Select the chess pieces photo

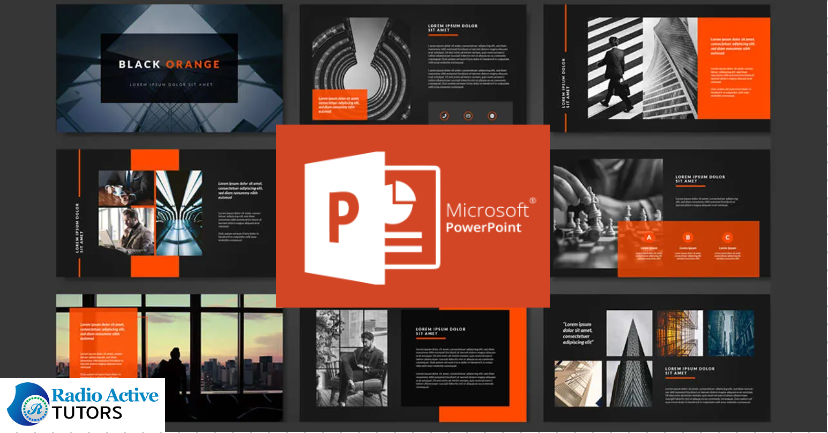(607, 211)
